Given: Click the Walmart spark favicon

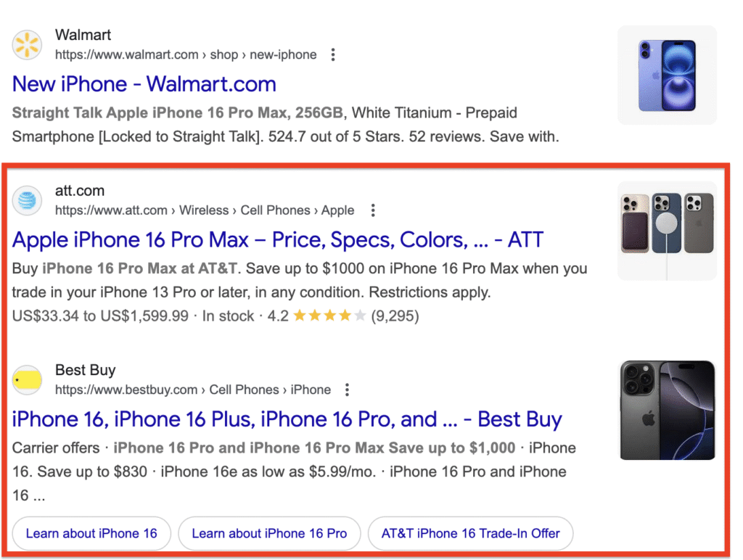Looking at the screenshot, I should tap(27, 45).
